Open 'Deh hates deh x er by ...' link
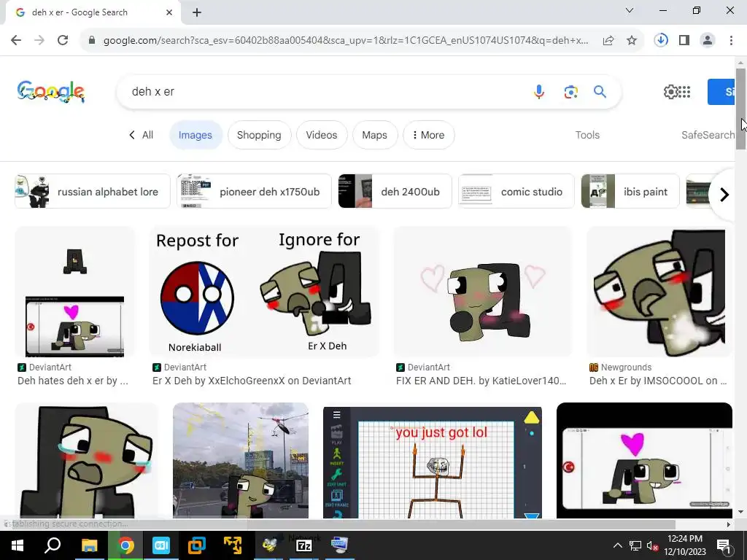747x560 pixels. pos(72,381)
